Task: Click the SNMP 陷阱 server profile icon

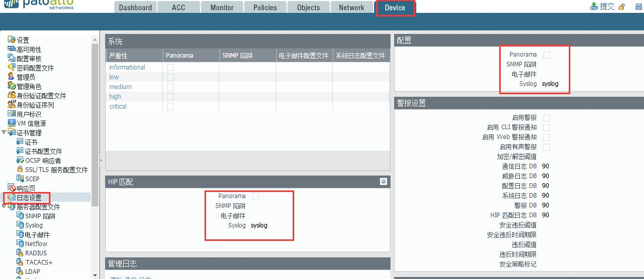Action: point(20,216)
